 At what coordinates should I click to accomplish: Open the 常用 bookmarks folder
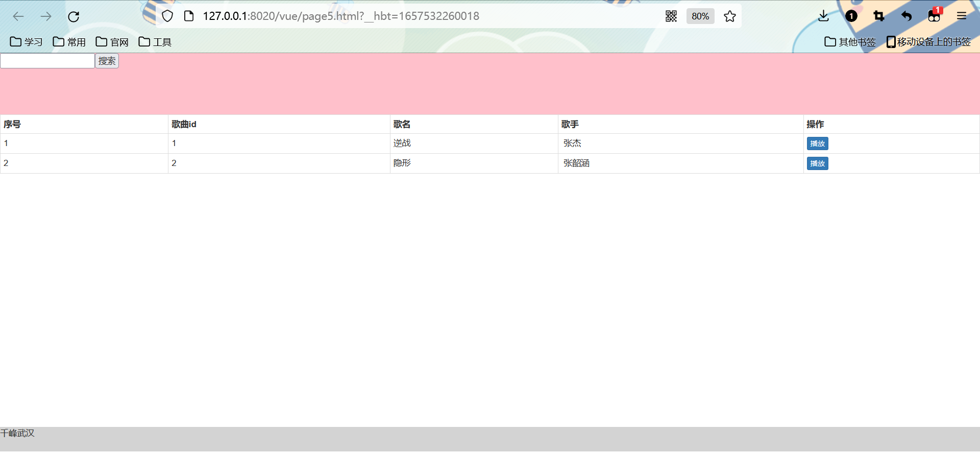[69, 42]
